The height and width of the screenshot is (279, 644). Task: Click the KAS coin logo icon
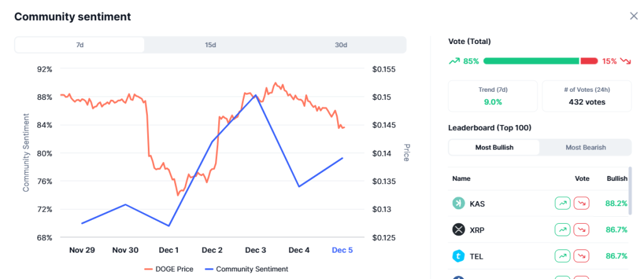458,204
